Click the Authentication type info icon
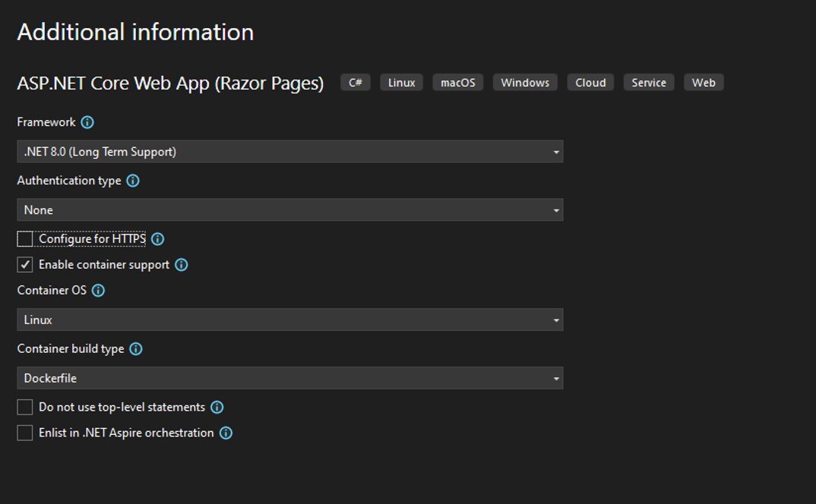This screenshot has height=504, width=816. [133, 181]
